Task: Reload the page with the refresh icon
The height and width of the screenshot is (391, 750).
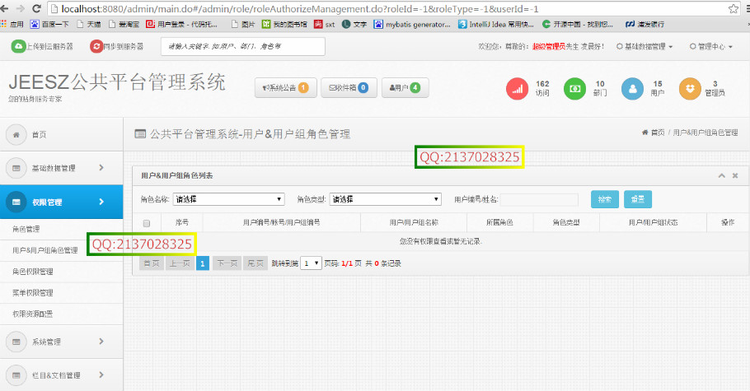Action: coord(36,9)
